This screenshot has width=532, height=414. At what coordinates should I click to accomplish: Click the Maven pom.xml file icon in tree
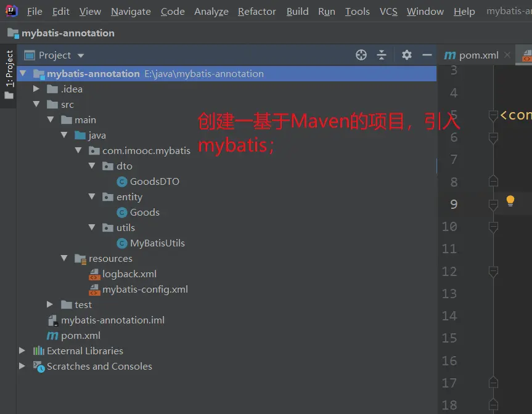[52, 336]
